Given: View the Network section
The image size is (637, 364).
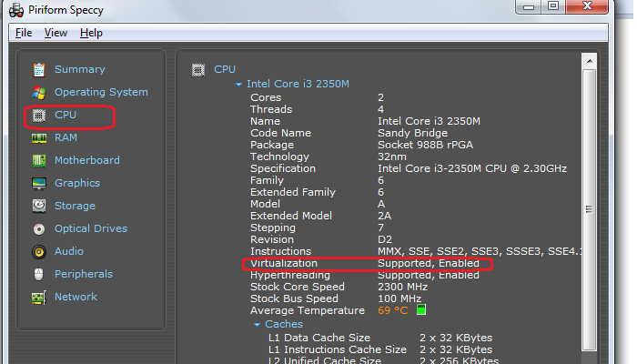Looking at the screenshot, I should (76, 297).
